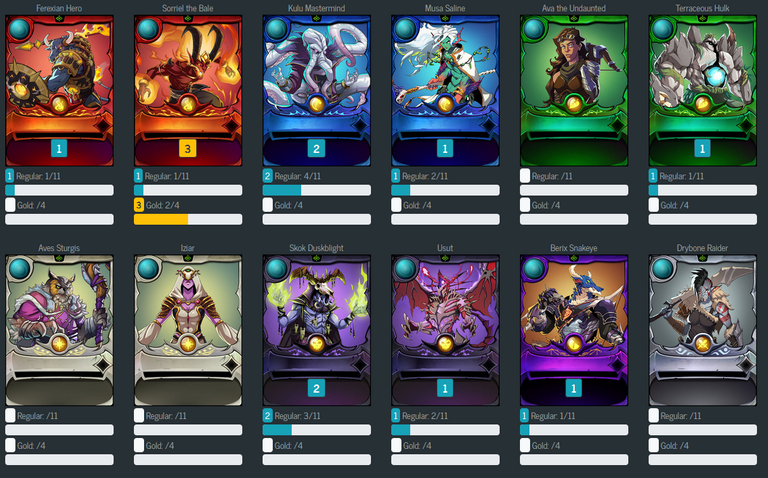Open the Ferexian Hero card
This screenshot has width=768, height=478.
59,91
